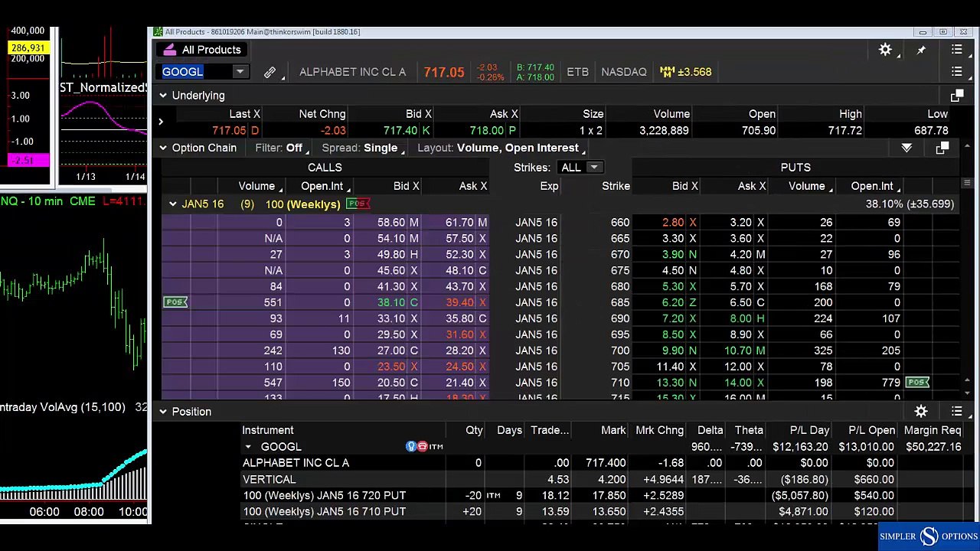Expand the underlying quote row arrow
Screen dimensions: 980x551
pyautogui.click(x=161, y=122)
